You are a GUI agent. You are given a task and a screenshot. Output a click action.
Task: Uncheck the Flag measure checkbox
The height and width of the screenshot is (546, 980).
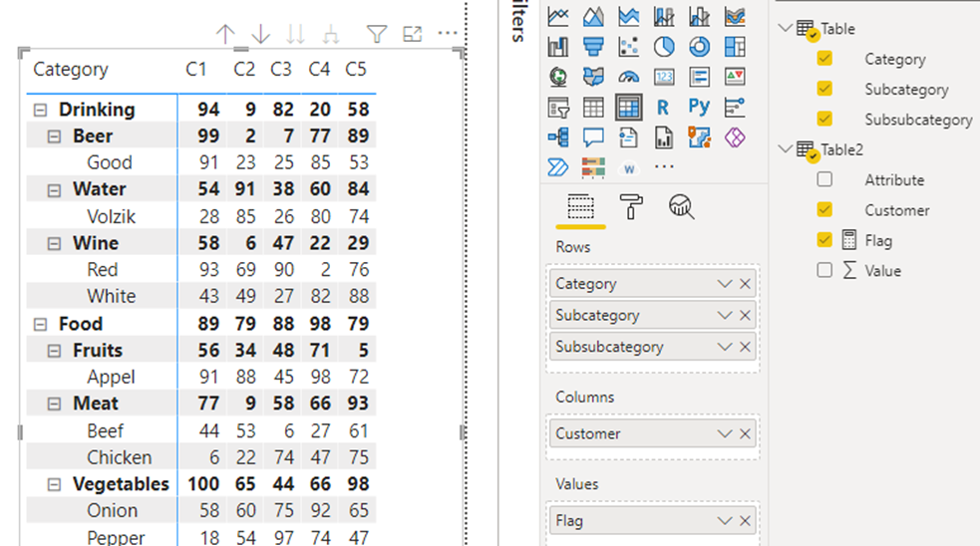click(824, 240)
